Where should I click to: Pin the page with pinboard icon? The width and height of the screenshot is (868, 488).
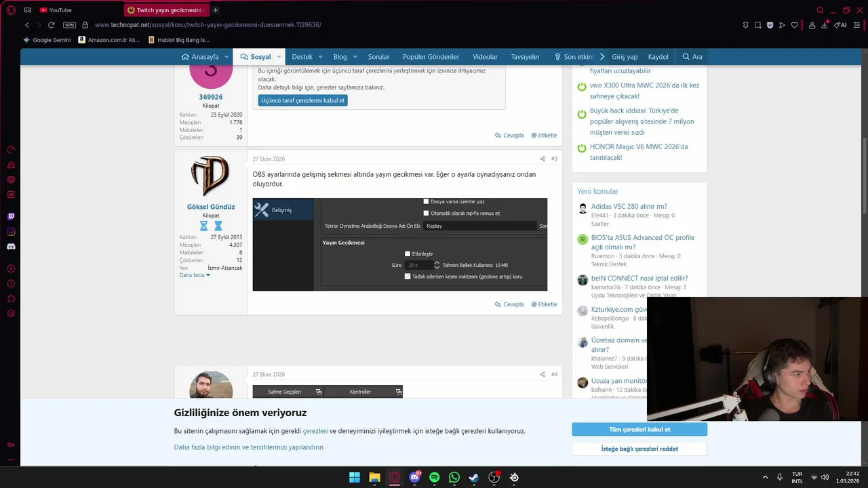pyautogui.click(x=746, y=25)
